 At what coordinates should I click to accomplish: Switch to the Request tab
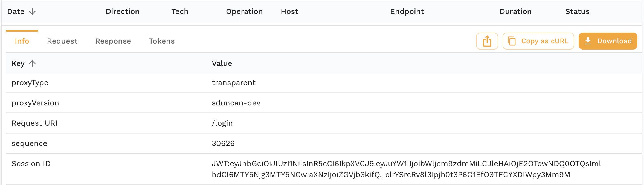62,41
